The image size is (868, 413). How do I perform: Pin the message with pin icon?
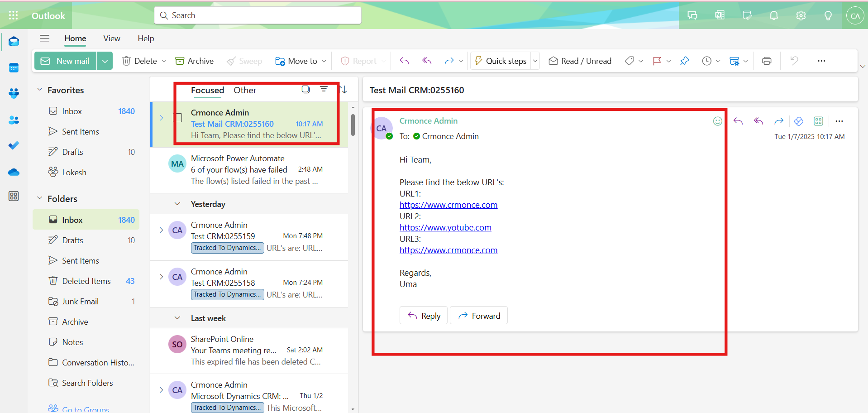coord(685,61)
